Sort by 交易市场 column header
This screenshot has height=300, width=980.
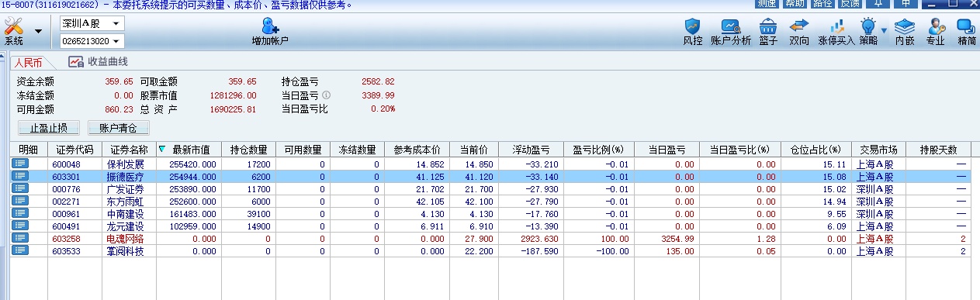click(x=878, y=149)
